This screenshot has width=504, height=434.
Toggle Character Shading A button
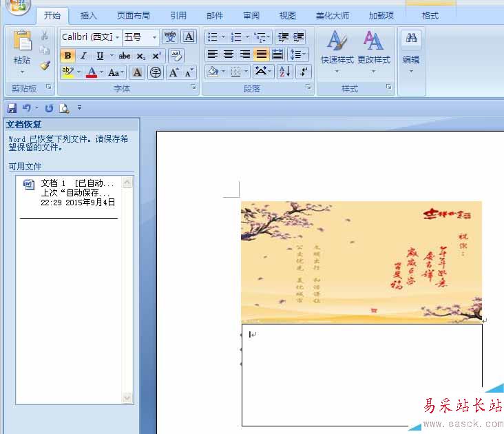click(137, 72)
